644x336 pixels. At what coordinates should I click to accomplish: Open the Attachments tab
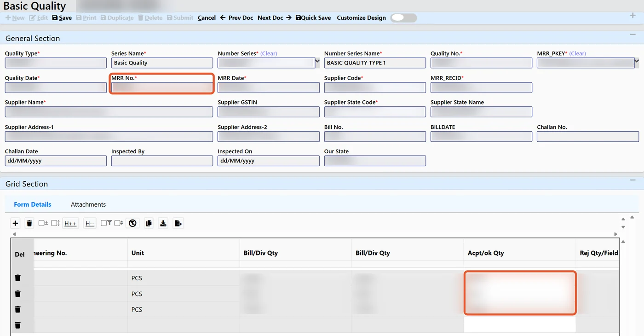[88, 204]
